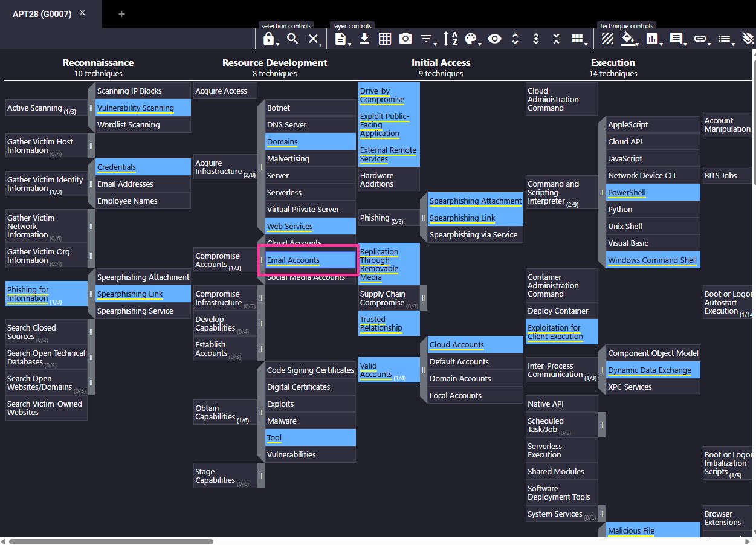
Task: Expand Gather Victim Host Information sub-techniques
Action: click(91, 146)
